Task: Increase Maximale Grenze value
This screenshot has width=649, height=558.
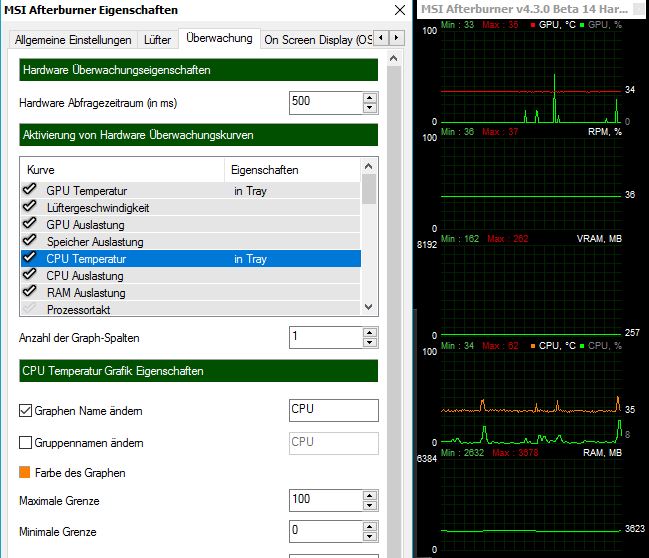Action: tap(370, 495)
